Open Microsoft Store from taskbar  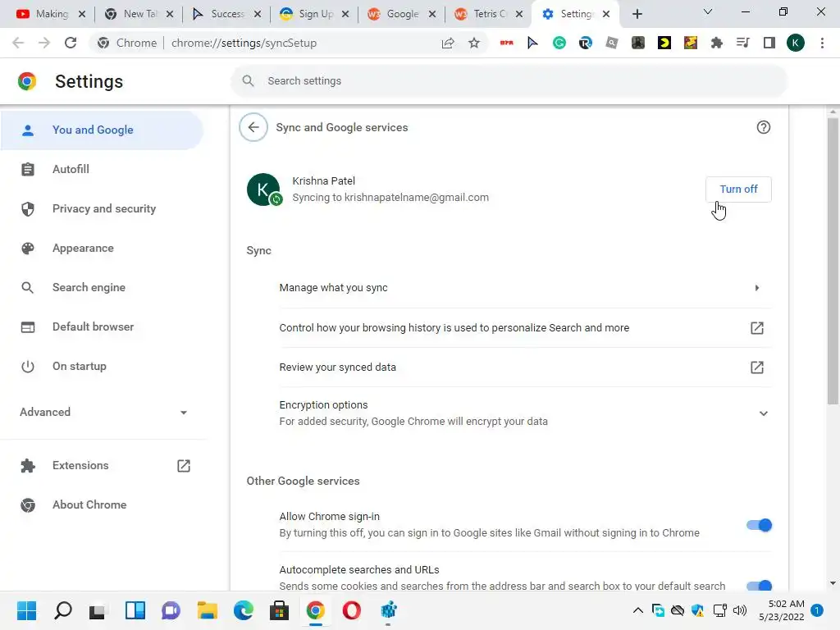click(x=279, y=610)
